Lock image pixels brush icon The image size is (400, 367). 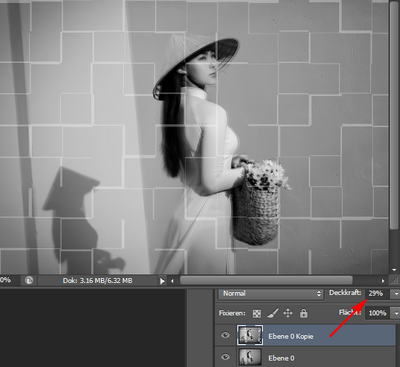273,313
